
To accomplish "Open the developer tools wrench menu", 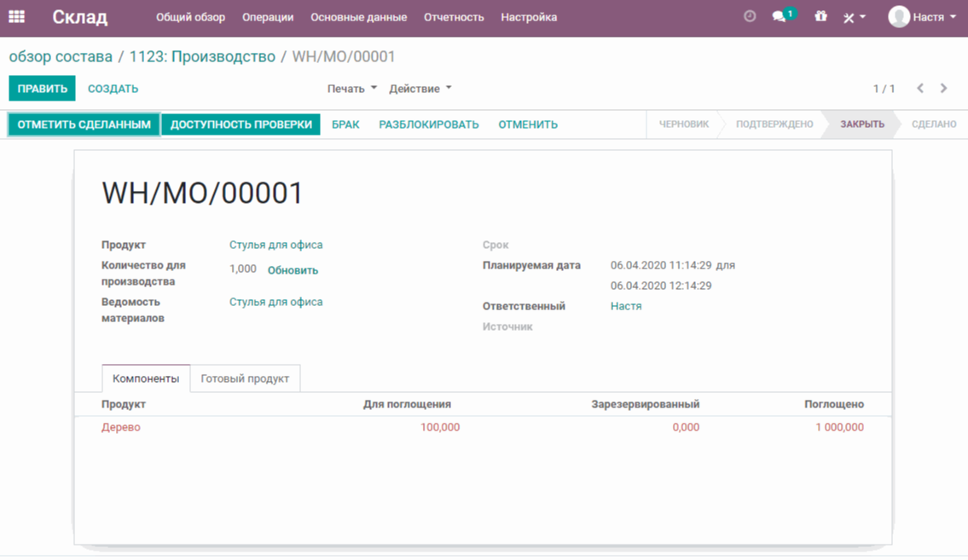I will 854,17.
